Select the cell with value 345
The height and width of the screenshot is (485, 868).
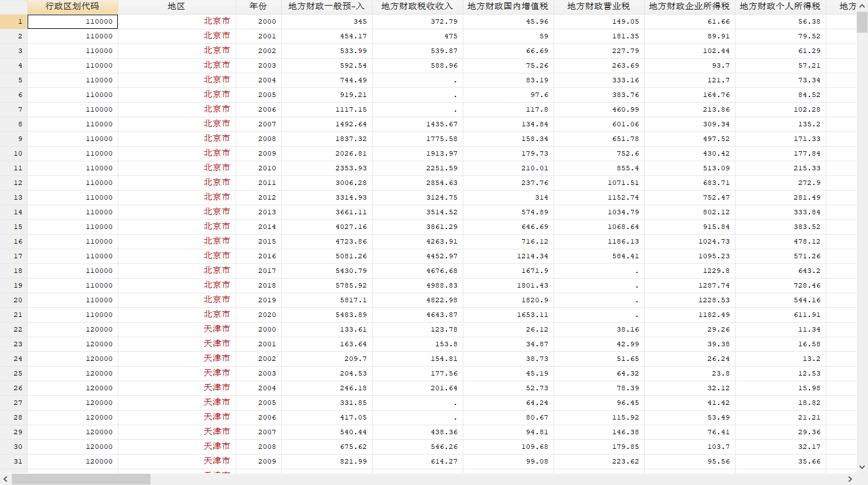(327, 21)
